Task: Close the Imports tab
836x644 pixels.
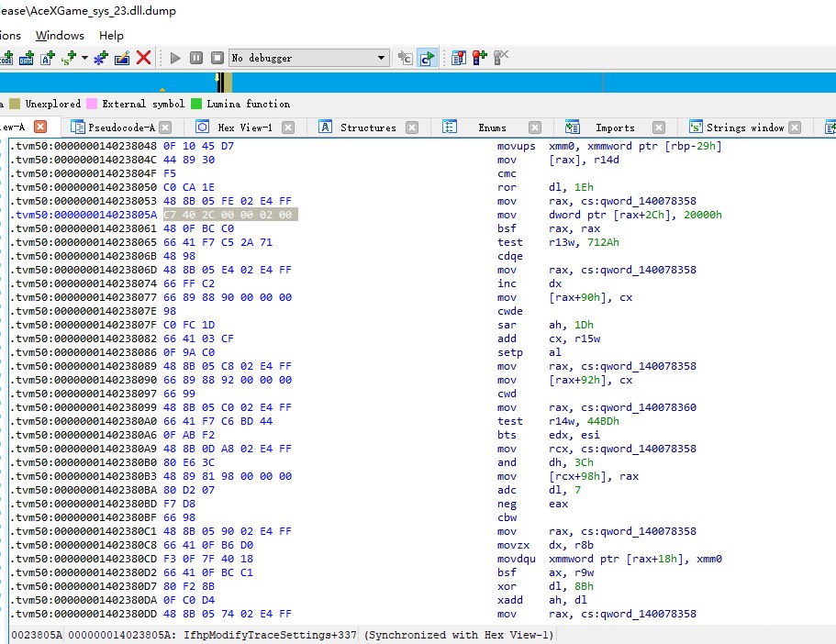Action: pos(658,128)
